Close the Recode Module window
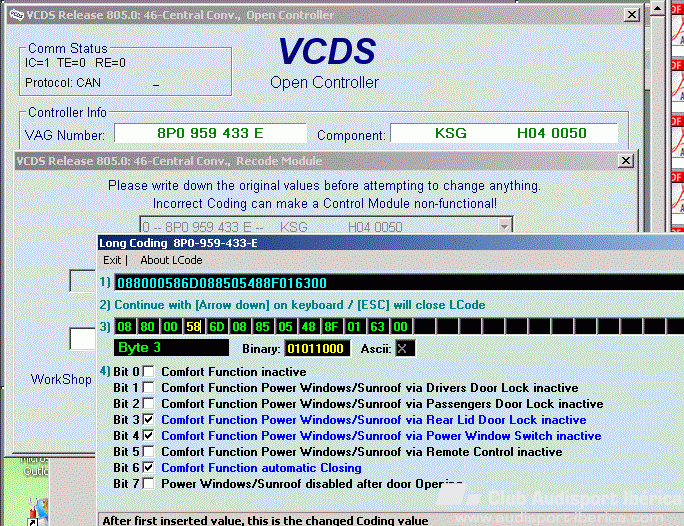 point(626,161)
